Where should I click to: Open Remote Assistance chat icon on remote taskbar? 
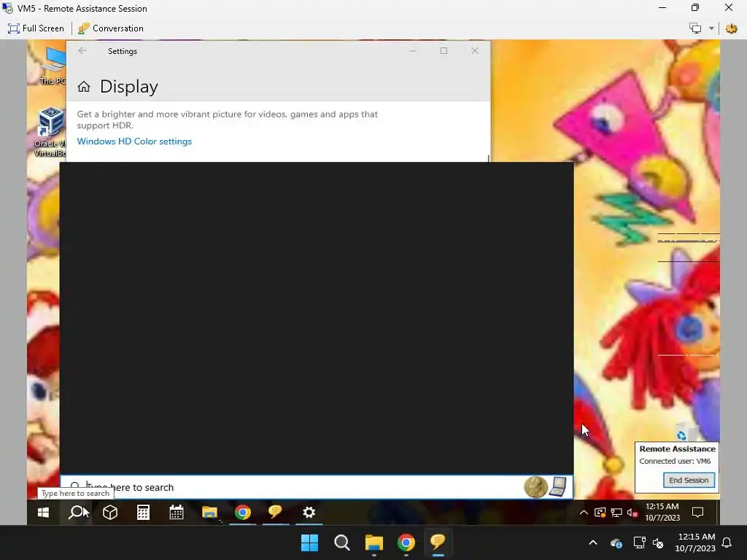pyautogui.click(x=275, y=513)
